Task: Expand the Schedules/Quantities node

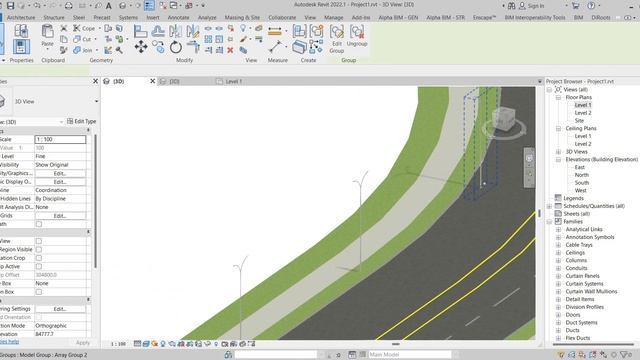Action: click(x=549, y=206)
